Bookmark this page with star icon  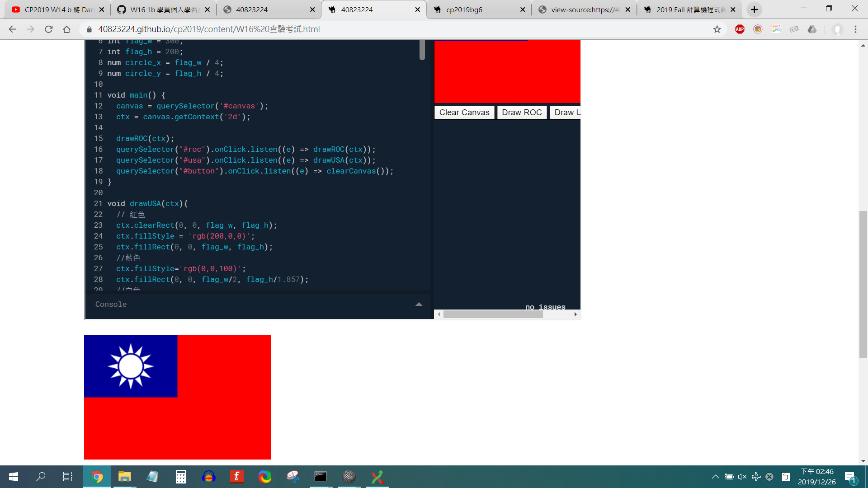coord(717,29)
